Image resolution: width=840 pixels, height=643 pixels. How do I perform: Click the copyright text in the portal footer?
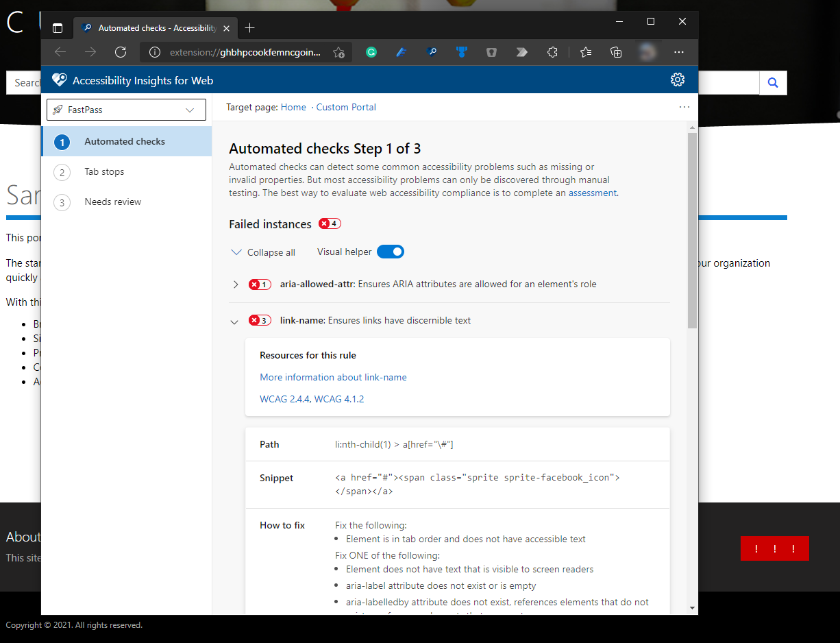pos(74,625)
